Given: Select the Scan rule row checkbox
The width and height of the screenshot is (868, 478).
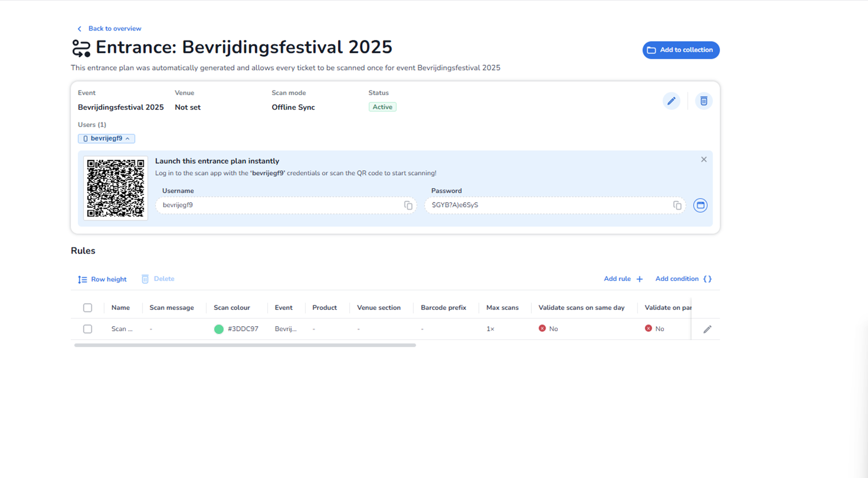Looking at the screenshot, I should (x=88, y=329).
